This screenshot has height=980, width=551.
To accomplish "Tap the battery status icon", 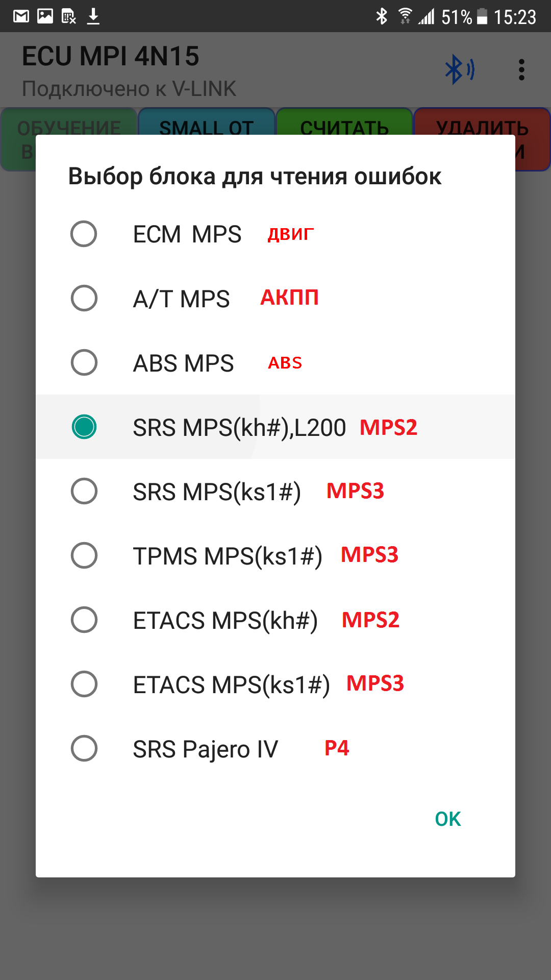I will [x=482, y=17].
